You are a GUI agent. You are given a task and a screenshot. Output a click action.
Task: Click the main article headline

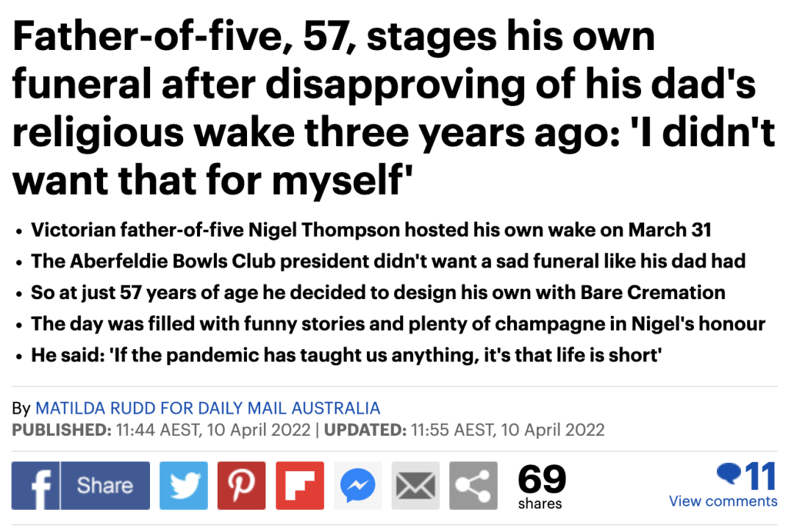coord(394,108)
